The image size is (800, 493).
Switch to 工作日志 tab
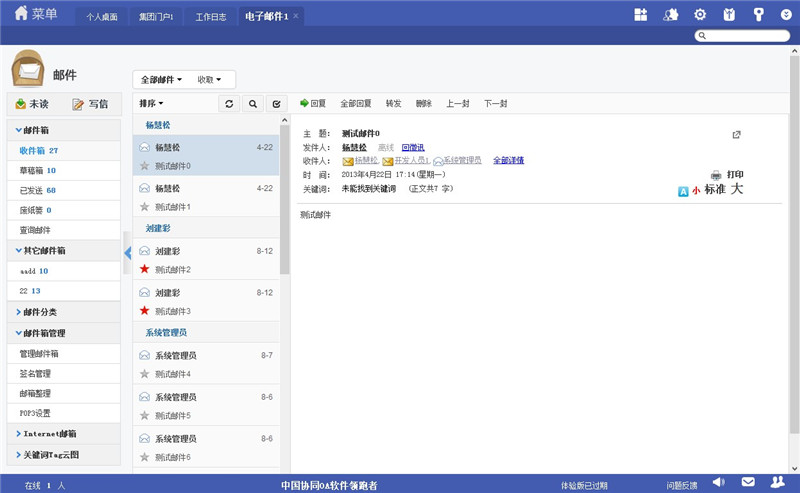pyautogui.click(x=211, y=17)
